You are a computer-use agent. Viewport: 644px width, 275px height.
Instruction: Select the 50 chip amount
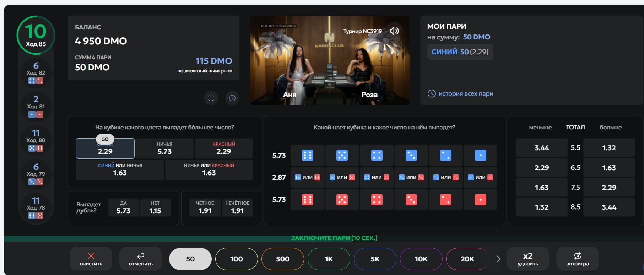190,259
